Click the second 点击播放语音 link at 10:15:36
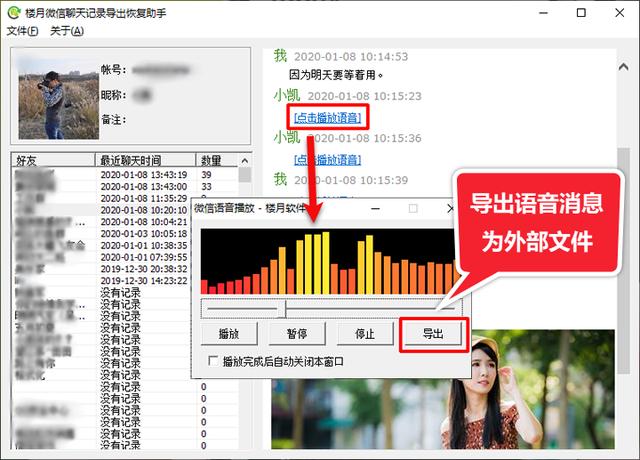 tap(329, 160)
